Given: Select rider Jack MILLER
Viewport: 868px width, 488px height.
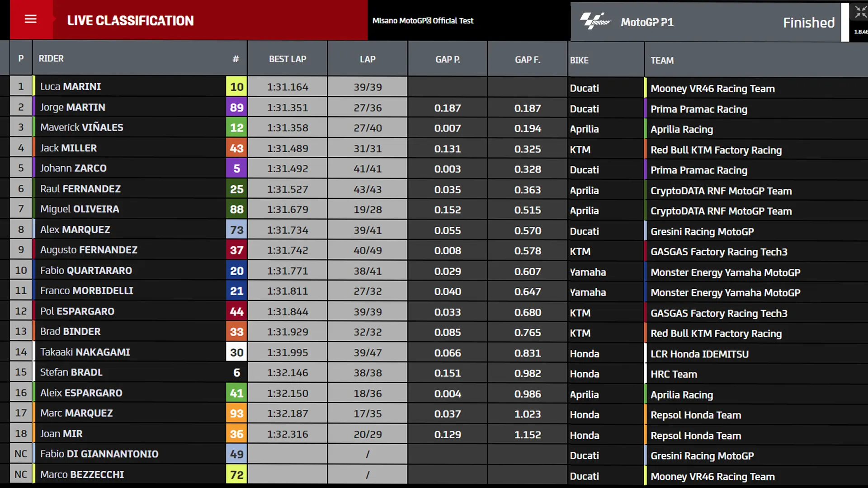Looking at the screenshot, I should pos(68,148).
